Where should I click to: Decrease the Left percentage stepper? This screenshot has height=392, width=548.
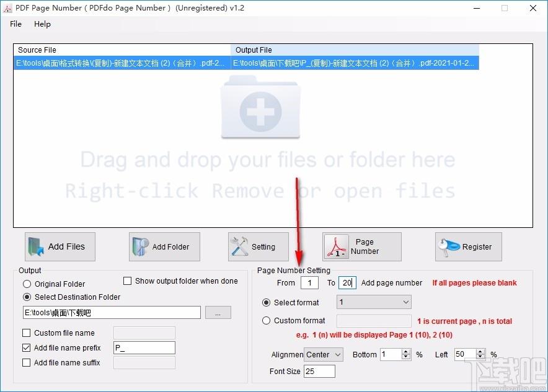[480, 357]
